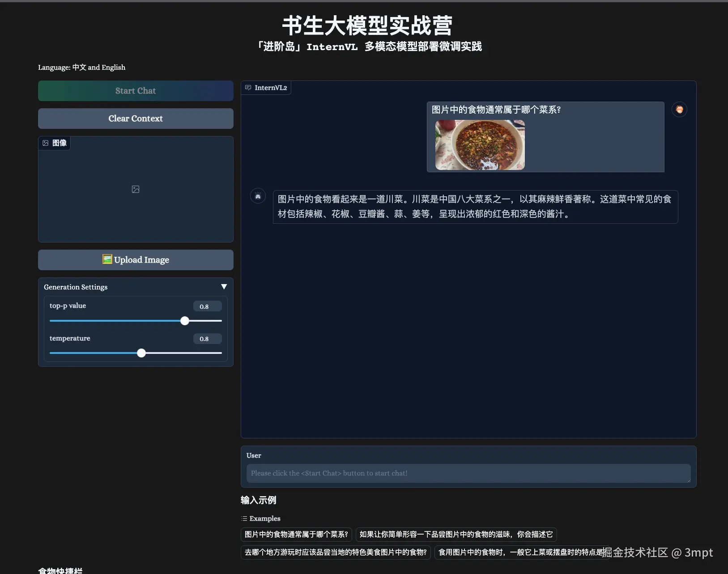728x574 pixels.
Task: Select example 图片中的食物通常属于哪个菜系?
Action: 296,535
